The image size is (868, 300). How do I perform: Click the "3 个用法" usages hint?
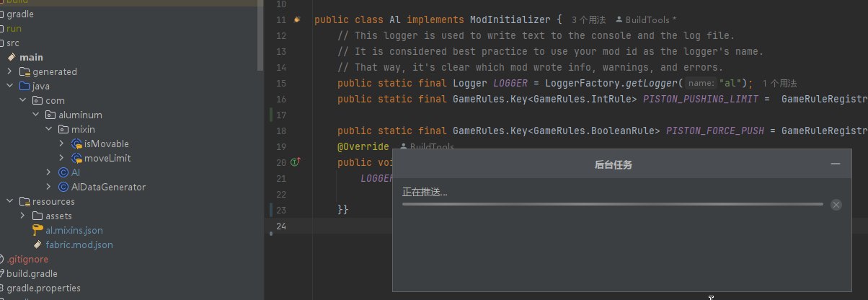[x=588, y=19]
